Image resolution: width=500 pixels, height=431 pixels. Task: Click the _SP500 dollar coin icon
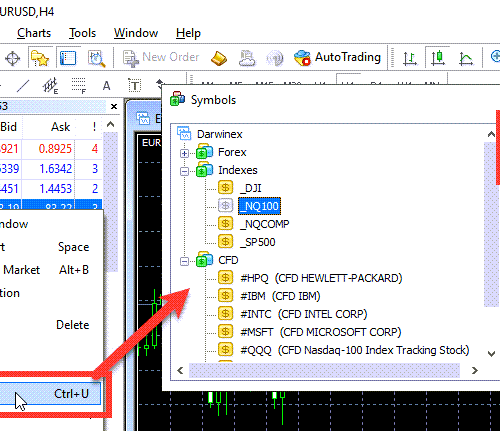[x=225, y=242]
